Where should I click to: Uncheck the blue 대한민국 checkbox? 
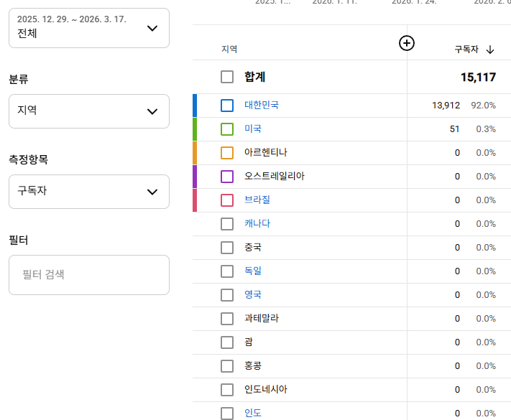tap(227, 106)
